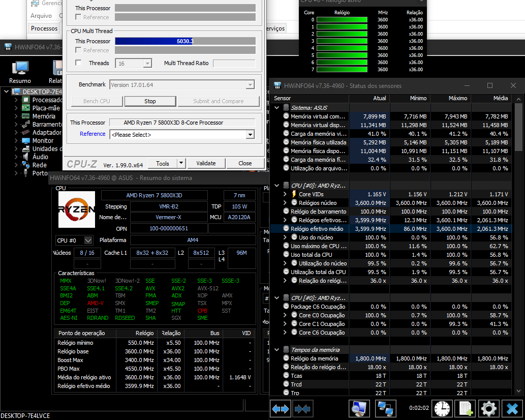Click the DESKTOP-7E4 computer icon in the tree
The width and height of the screenshot is (525, 420).
16,92
